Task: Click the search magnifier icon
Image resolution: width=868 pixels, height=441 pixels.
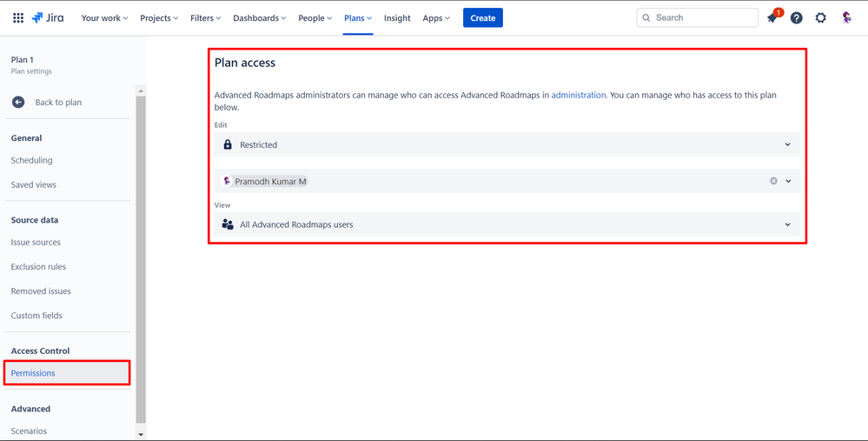Action: (646, 17)
